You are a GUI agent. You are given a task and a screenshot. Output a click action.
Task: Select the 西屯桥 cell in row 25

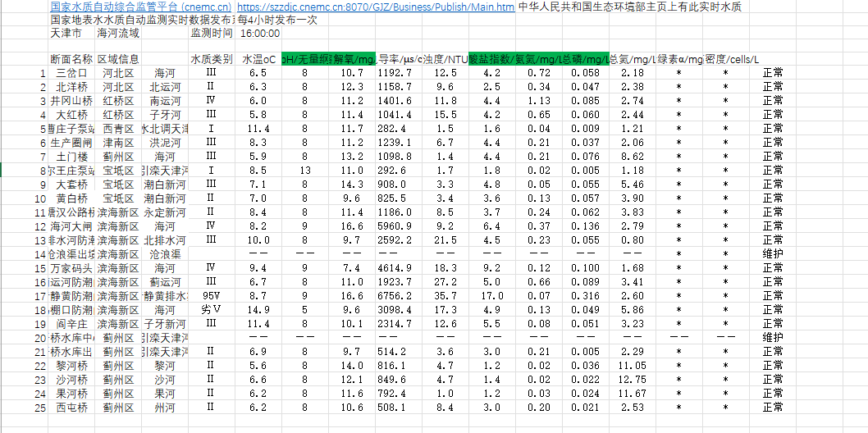pos(71,407)
